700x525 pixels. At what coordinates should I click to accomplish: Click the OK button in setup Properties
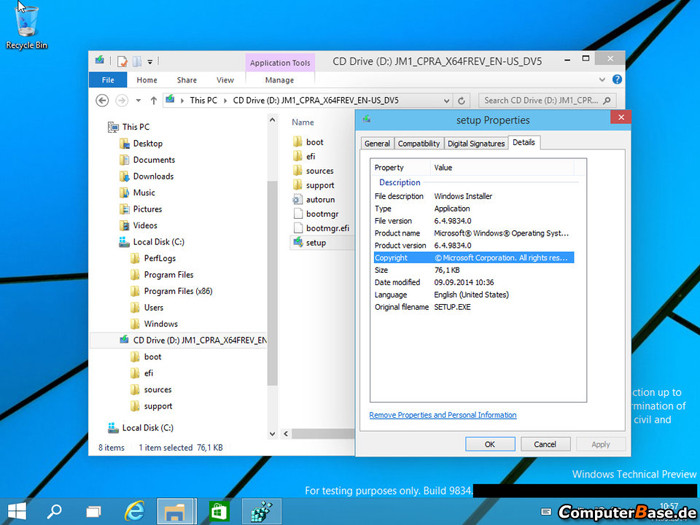pos(490,444)
